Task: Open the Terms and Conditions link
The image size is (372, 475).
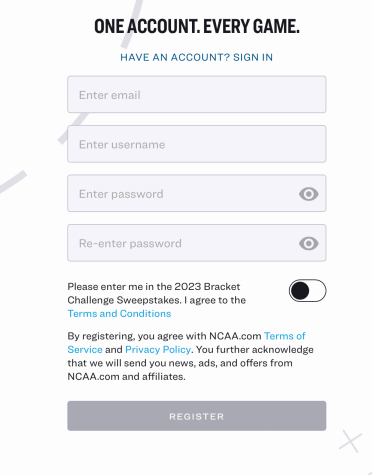Action: click(x=119, y=314)
